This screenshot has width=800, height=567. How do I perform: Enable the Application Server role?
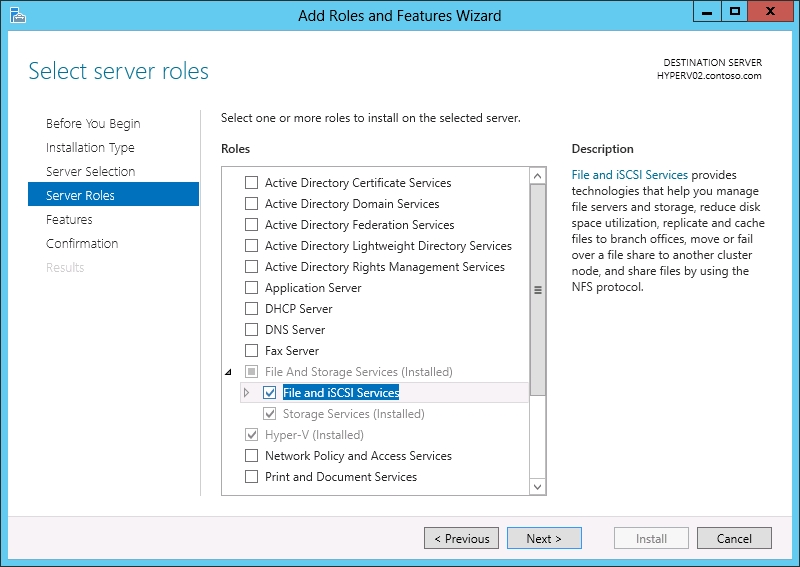252,288
